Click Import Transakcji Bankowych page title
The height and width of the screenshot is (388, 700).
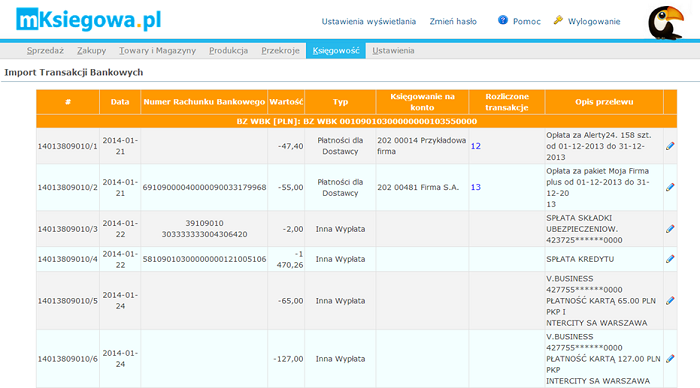(74, 72)
